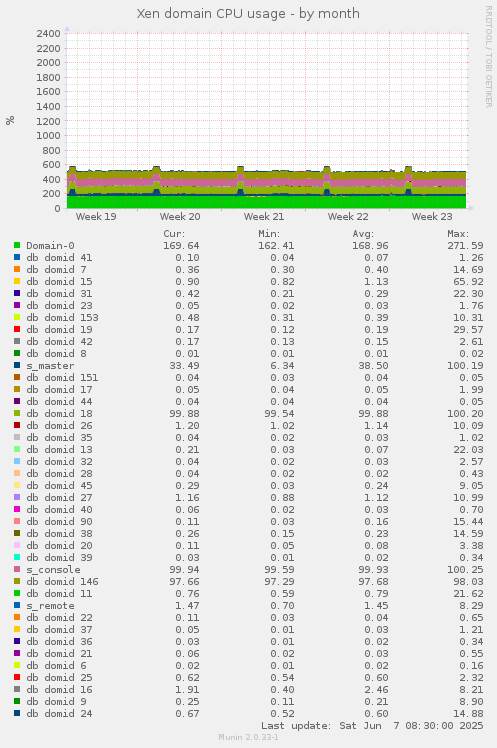Select the Week 19 axis label
Image resolution: width=497 pixels, height=748 pixels.
coord(96,217)
